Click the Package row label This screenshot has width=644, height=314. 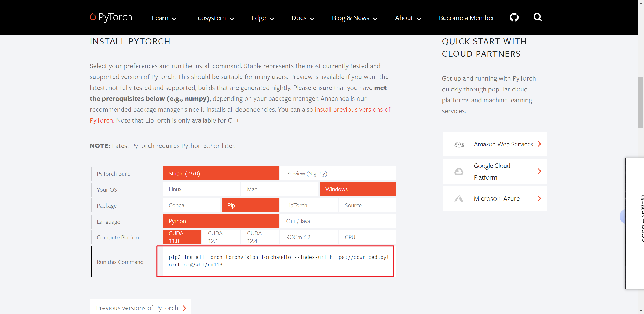107,206
